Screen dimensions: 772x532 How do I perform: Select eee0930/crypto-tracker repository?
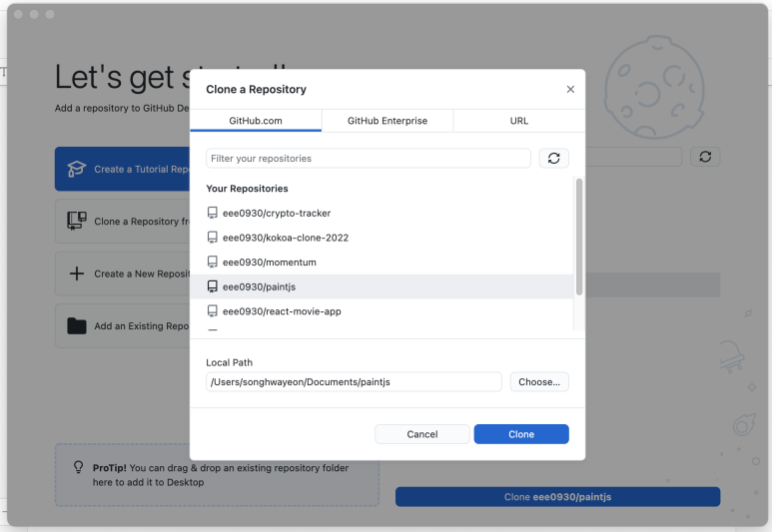(x=382, y=213)
